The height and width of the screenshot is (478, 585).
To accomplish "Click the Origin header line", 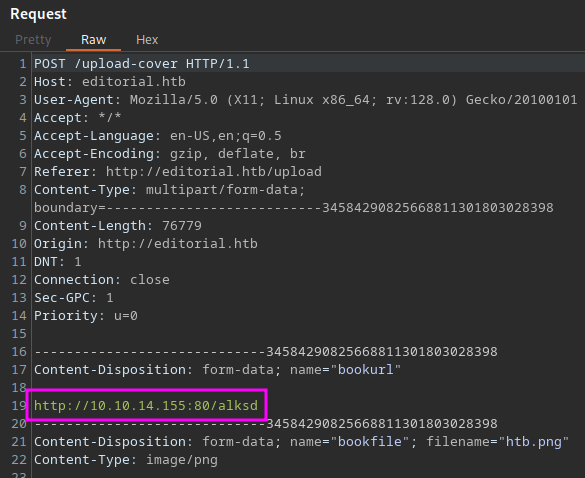I will point(146,244).
